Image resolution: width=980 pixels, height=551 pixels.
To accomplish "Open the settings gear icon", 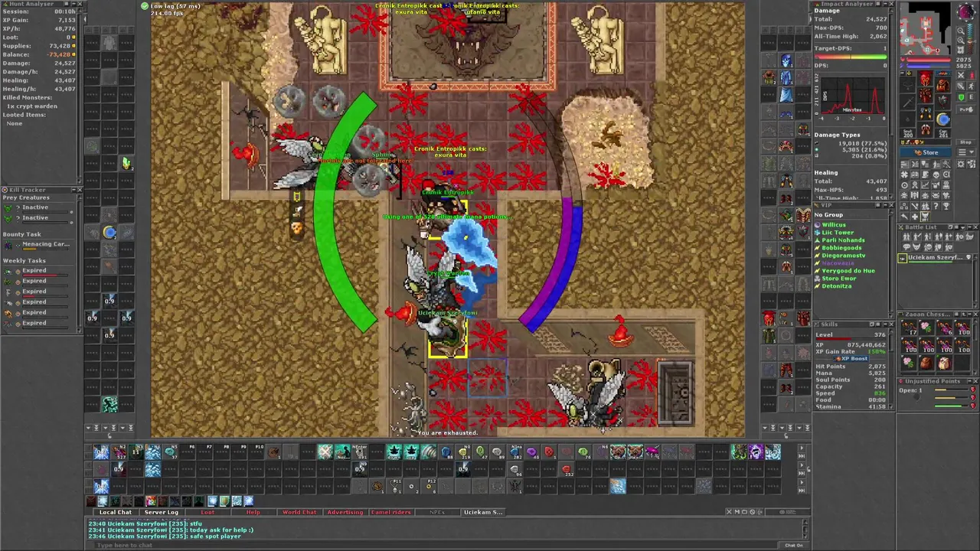I will (961, 164).
